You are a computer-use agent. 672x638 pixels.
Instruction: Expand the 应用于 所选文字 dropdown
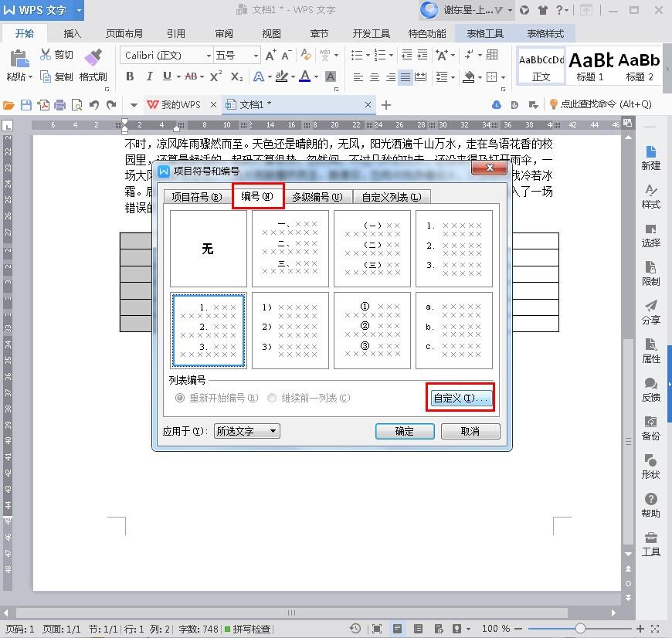click(246, 431)
